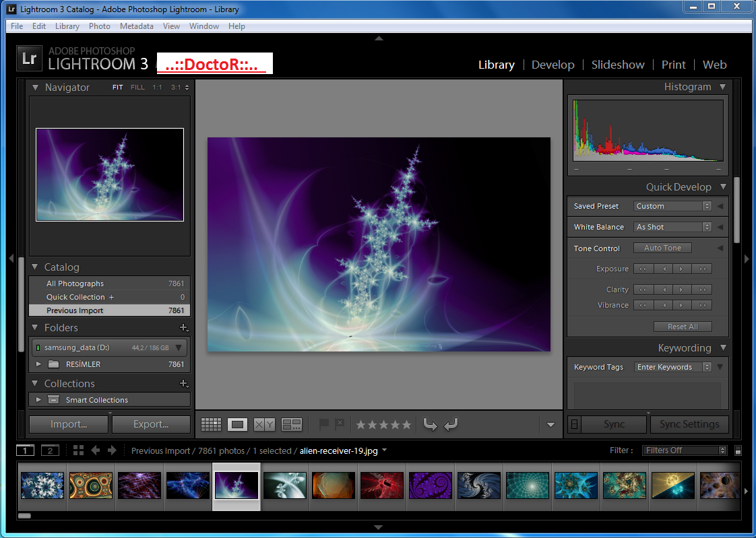This screenshot has width=756, height=538.
Task: Select red fractal thumbnail in filmstrip
Action: point(381,485)
